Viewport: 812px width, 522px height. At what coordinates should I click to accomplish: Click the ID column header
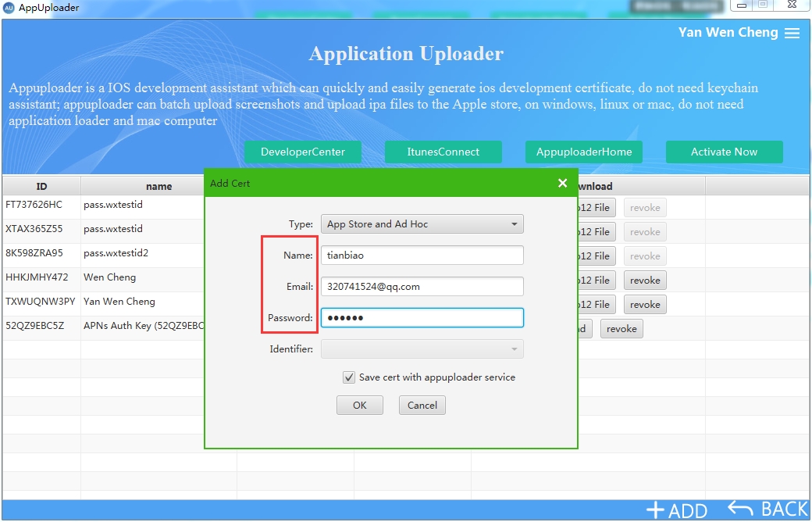click(x=41, y=186)
